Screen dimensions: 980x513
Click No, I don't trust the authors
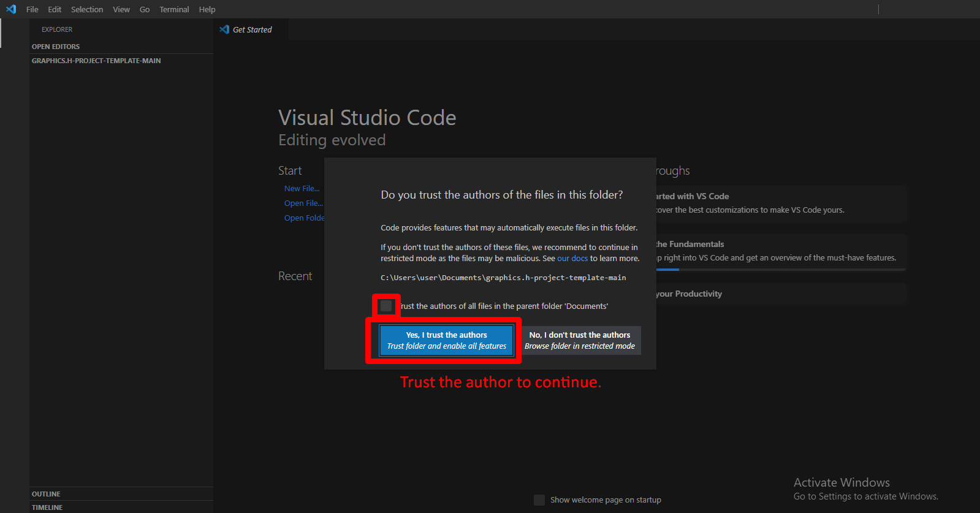(x=580, y=340)
